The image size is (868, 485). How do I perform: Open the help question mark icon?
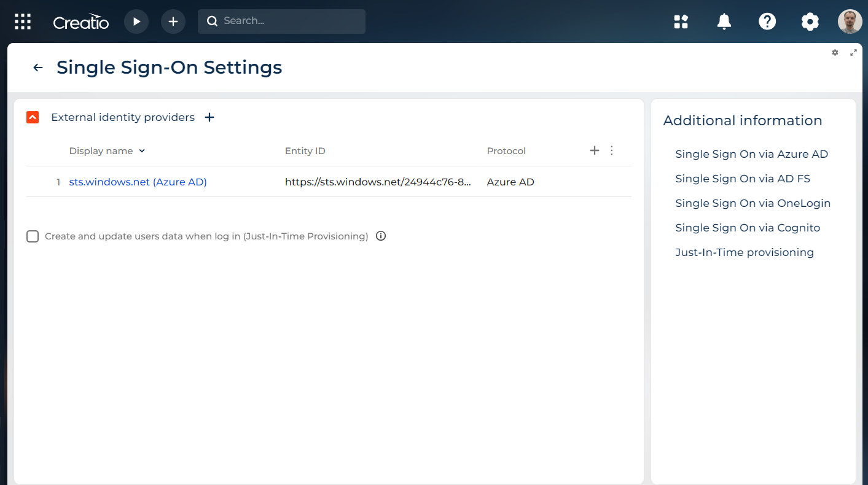point(767,21)
